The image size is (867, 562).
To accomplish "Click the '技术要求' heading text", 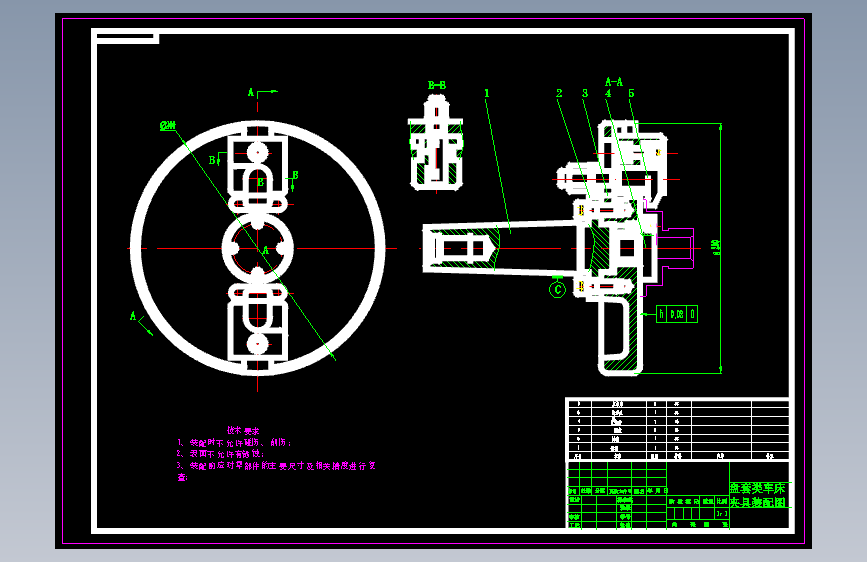I will coord(243,430).
